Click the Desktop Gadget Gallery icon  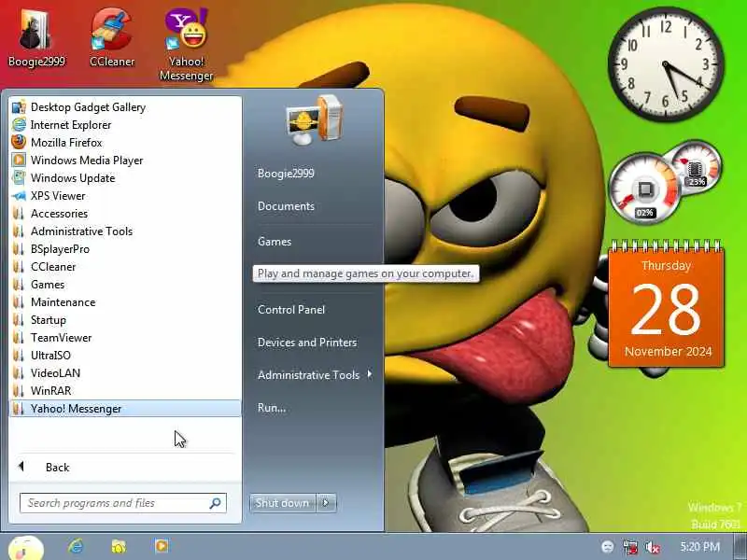19,107
